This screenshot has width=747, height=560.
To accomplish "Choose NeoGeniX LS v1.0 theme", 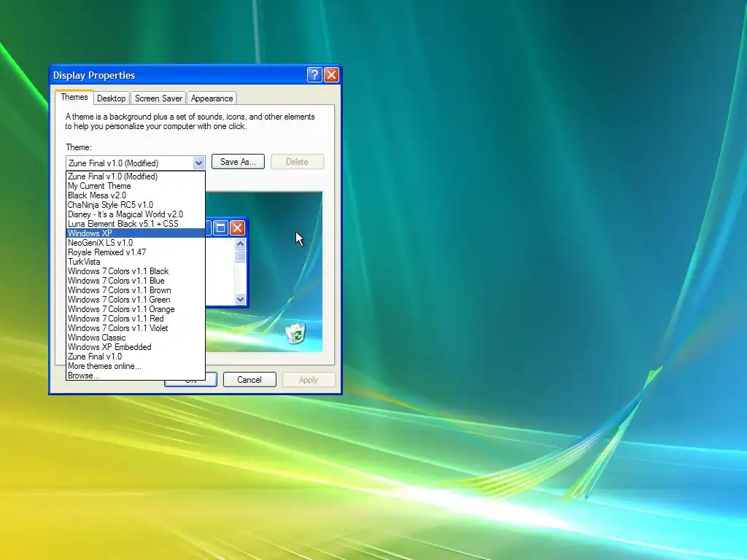I will pyautogui.click(x=135, y=243).
